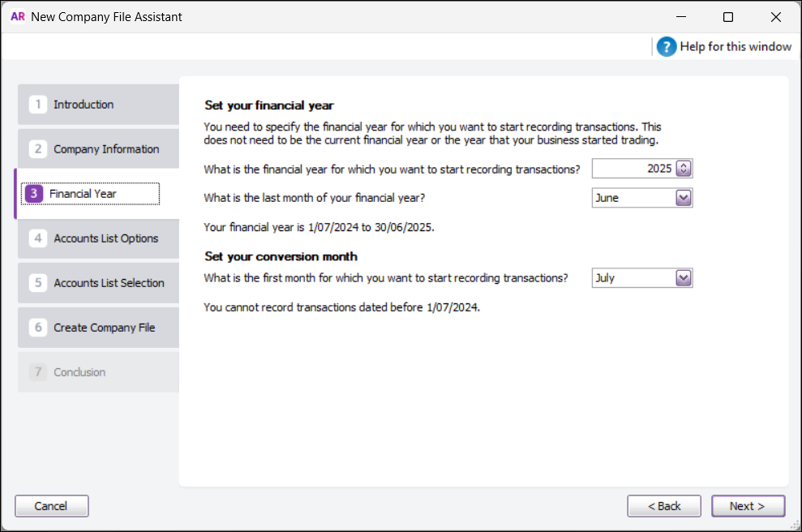Click Back to return to previous step
The height and width of the screenshot is (532, 802).
[x=663, y=505]
